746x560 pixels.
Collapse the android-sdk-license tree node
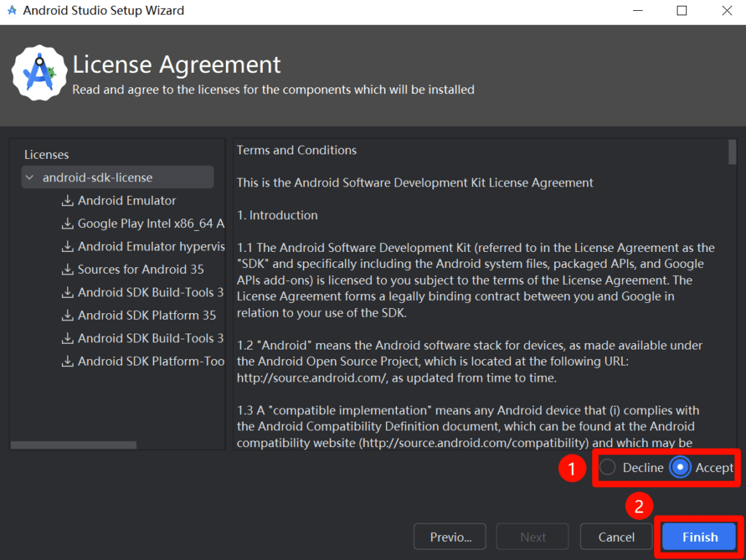(29, 178)
